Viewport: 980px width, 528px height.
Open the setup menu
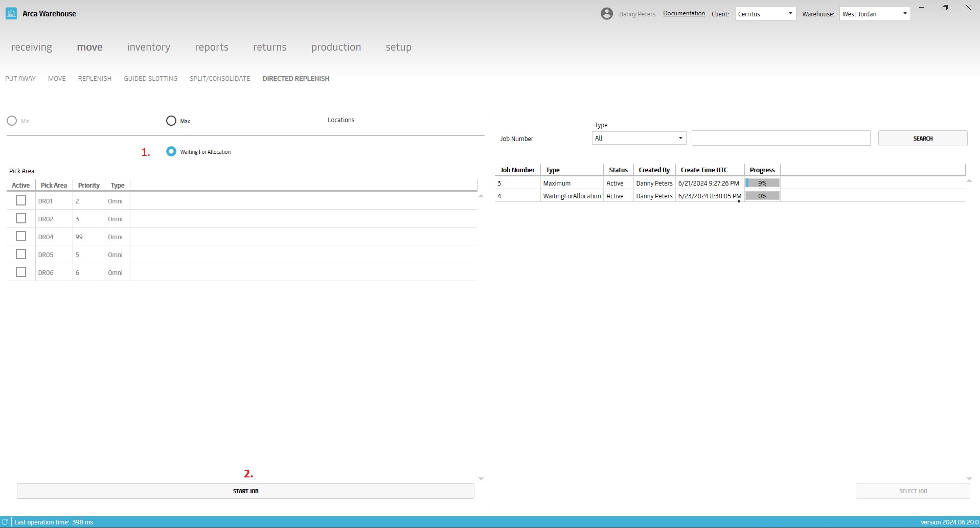[x=399, y=47]
